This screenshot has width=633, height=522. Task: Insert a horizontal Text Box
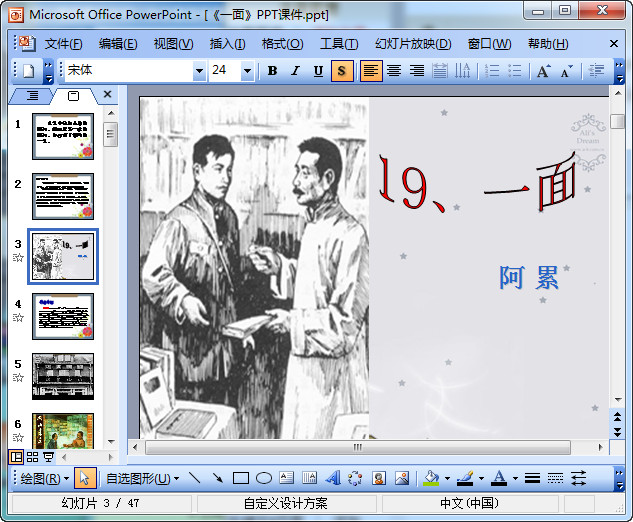[x=287, y=478]
